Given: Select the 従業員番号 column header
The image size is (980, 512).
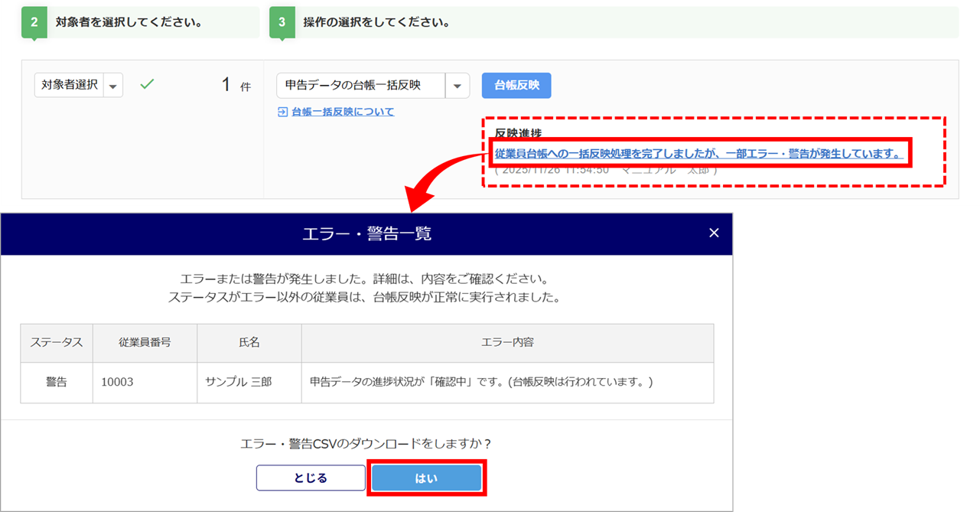Looking at the screenshot, I should click(x=145, y=342).
